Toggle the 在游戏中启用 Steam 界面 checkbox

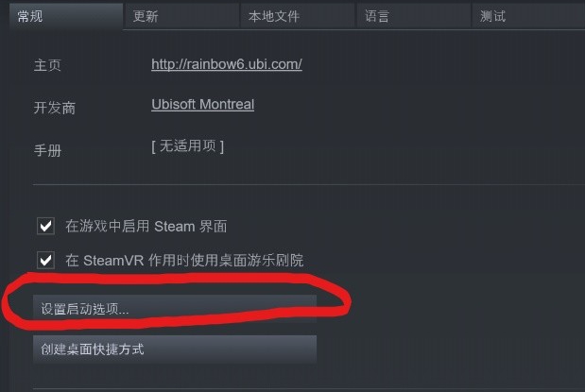(x=46, y=226)
